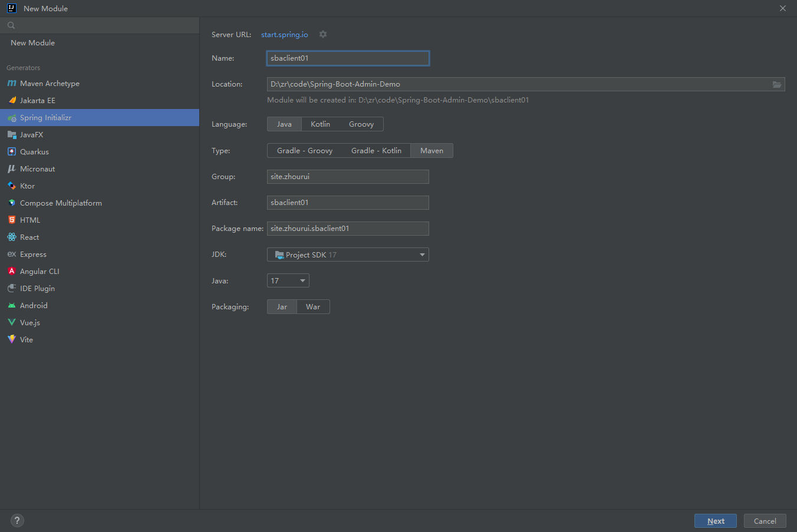797x532 pixels.
Task: Open the JDK Project SDK dropdown
Action: [x=348, y=255]
